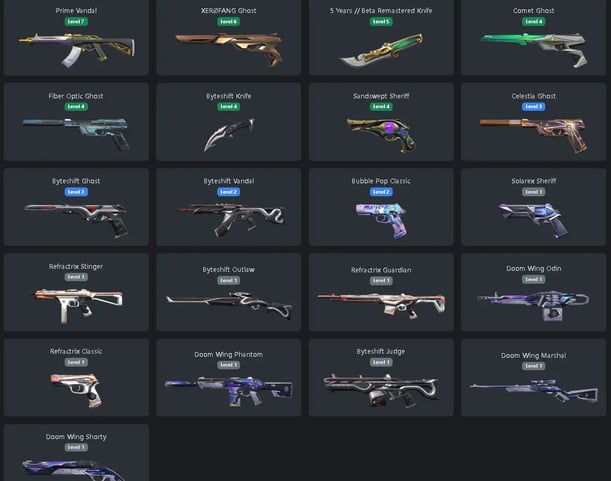Image resolution: width=611 pixels, height=481 pixels.
Task: Select the Doom Wing Odin machine gun
Action: (533, 306)
